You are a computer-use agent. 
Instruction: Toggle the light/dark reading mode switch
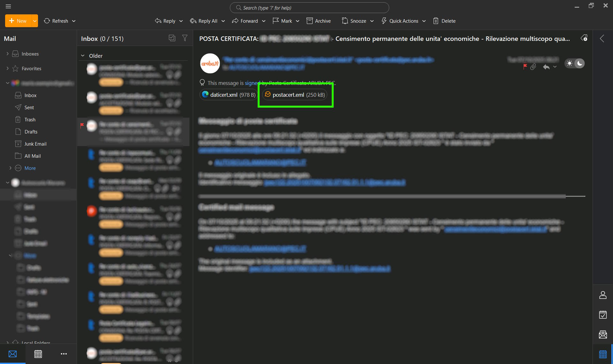pyautogui.click(x=574, y=63)
